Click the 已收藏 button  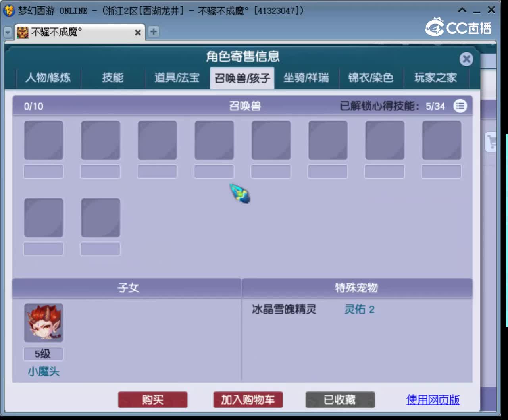pyautogui.click(x=340, y=400)
